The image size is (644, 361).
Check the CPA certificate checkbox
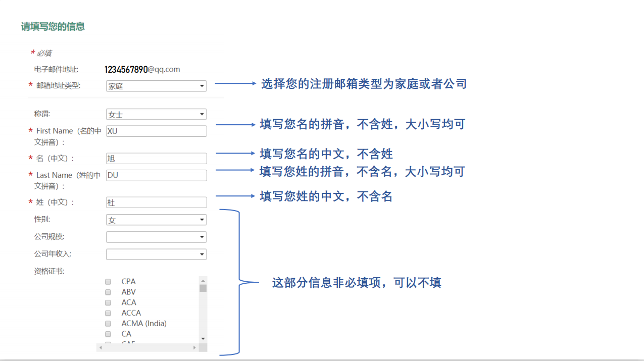click(108, 281)
